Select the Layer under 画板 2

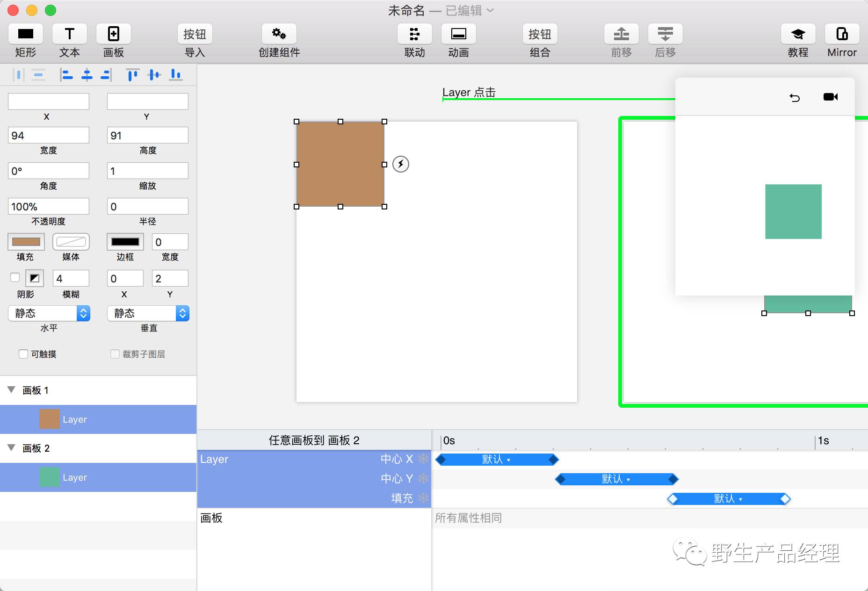[x=98, y=477]
